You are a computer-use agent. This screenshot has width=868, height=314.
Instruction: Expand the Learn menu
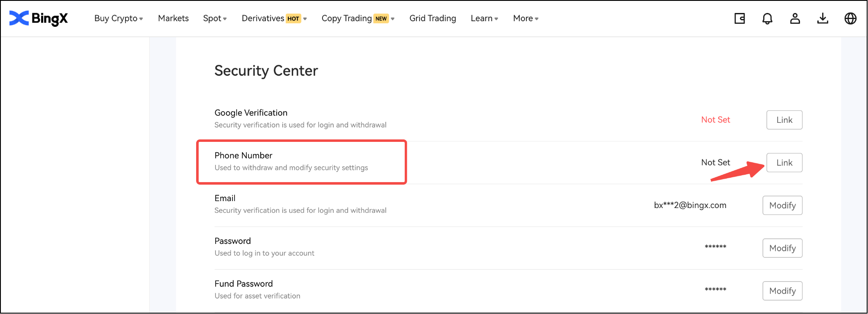pos(484,19)
